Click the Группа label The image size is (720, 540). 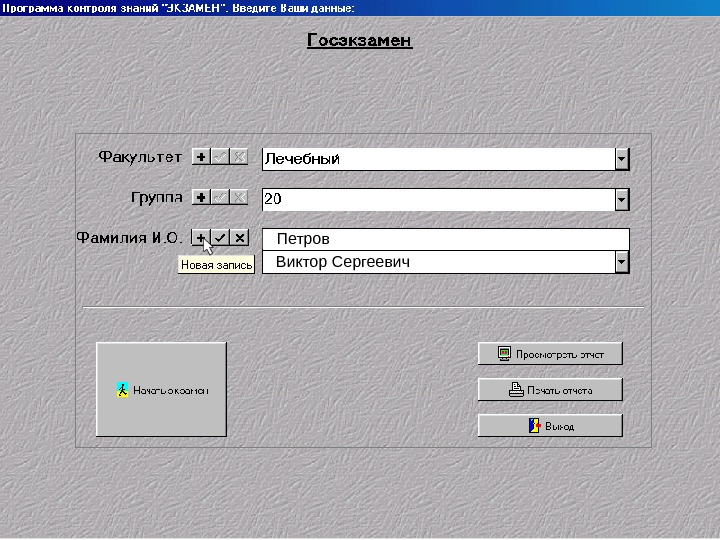[x=157, y=197]
